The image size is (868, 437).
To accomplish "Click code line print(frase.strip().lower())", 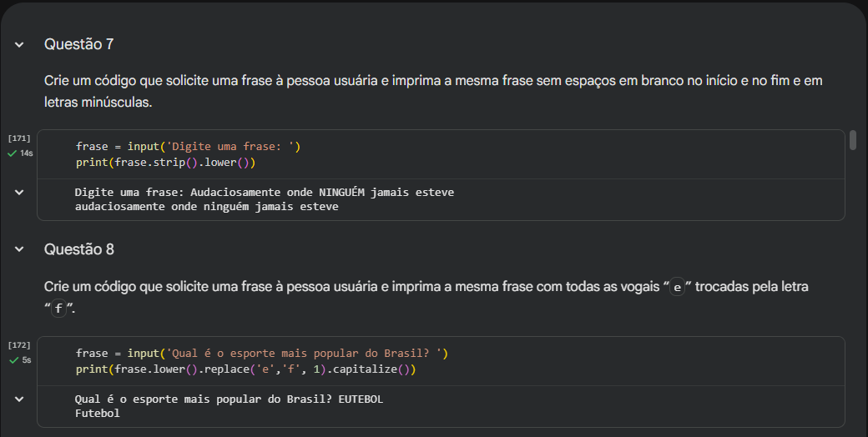I will pyautogui.click(x=165, y=163).
